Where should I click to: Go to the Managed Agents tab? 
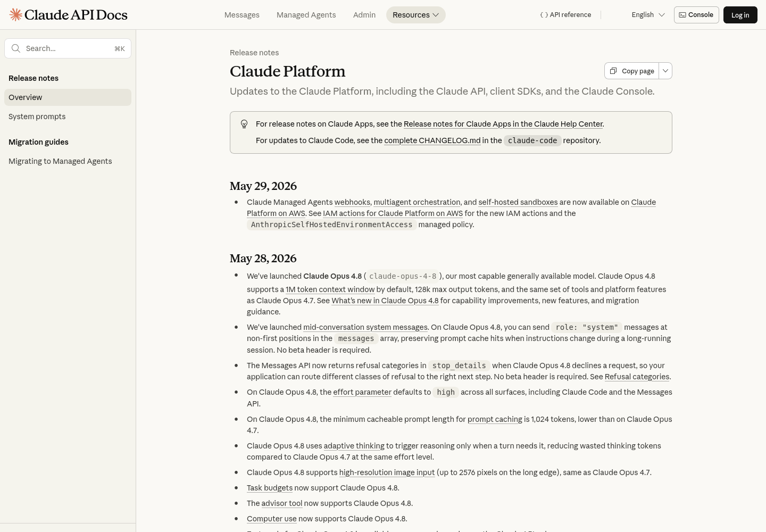tap(306, 15)
